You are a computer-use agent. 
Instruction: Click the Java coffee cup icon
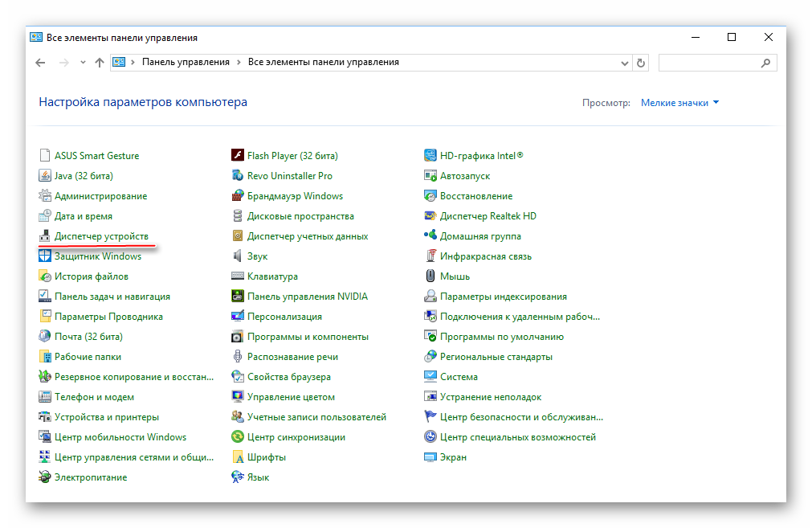point(45,176)
